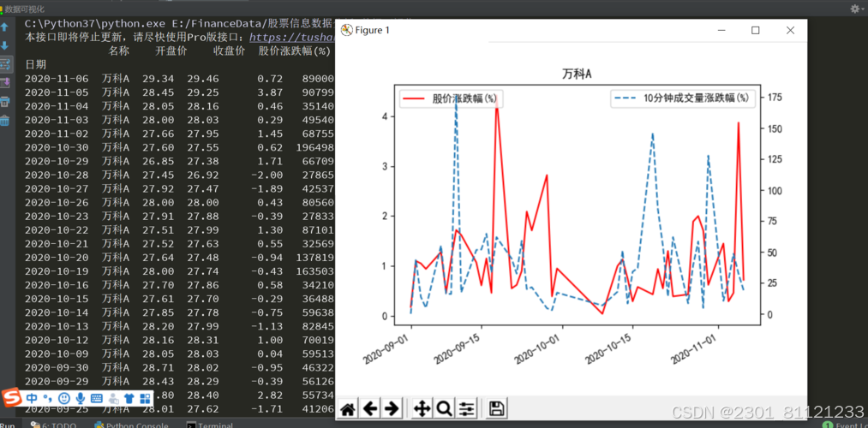Click the 175 right axis tick label
Viewport: 868px width, 428px height.
774,98
